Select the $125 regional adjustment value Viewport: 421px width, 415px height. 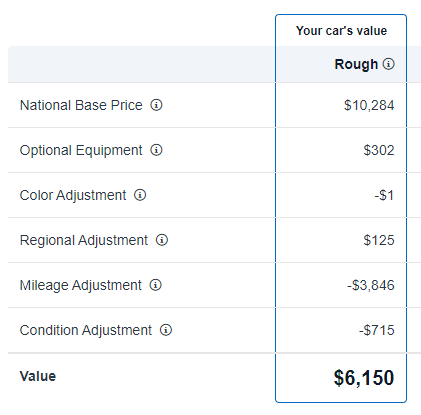tap(379, 240)
